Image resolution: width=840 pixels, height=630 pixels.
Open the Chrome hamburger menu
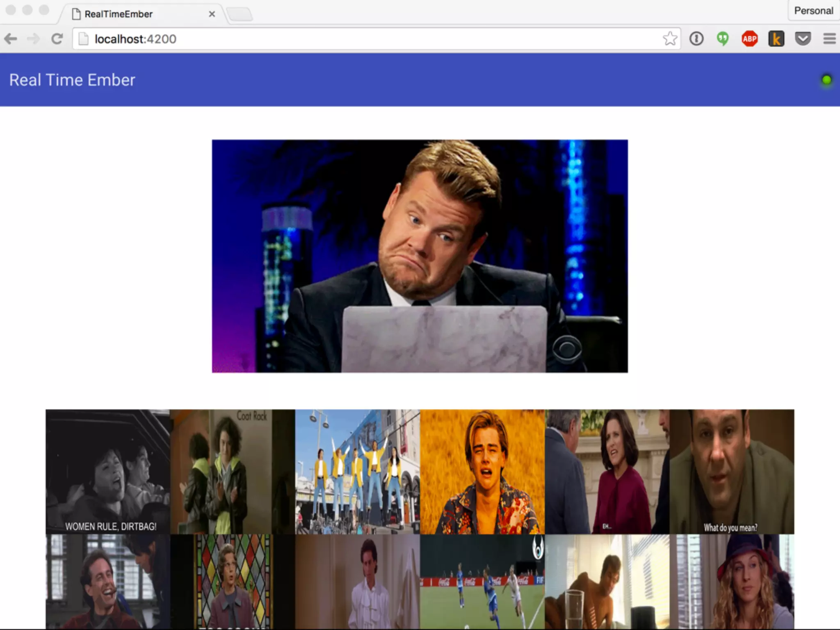coord(829,39)
